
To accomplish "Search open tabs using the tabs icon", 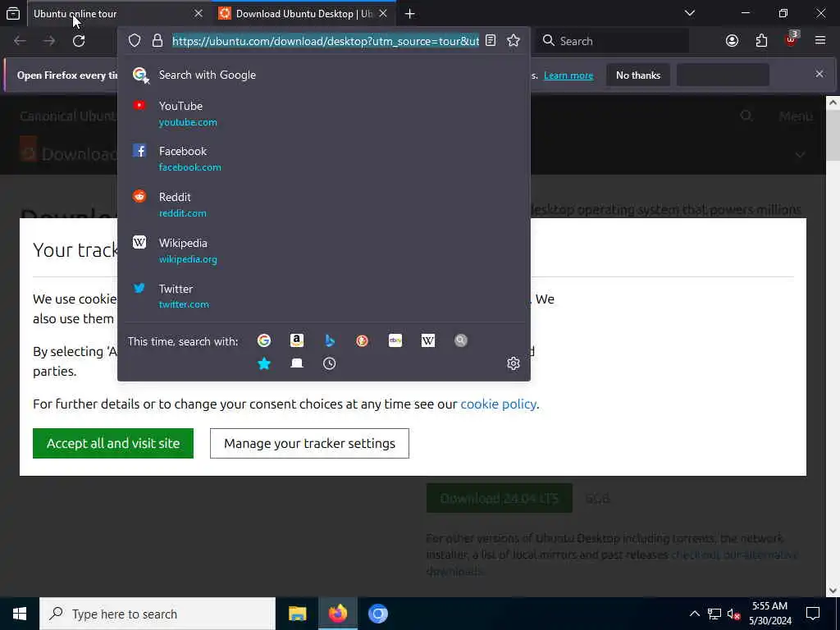I will [297, 363].
